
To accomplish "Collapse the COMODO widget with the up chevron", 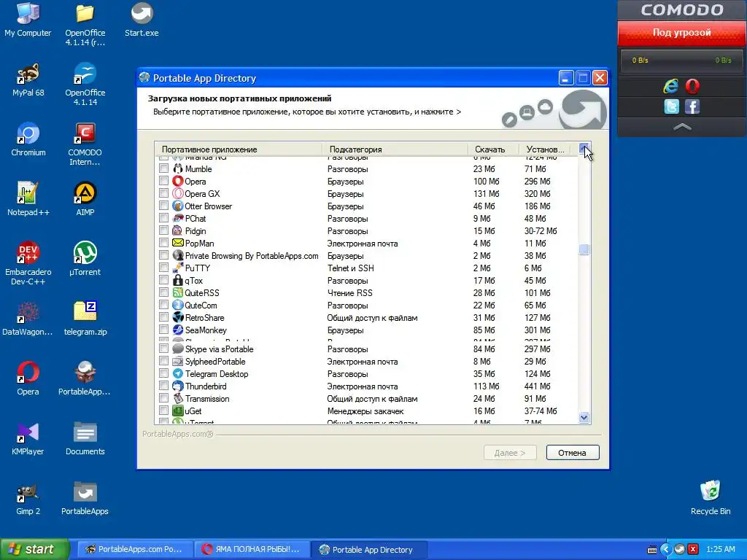I will (x=682, y=127).
